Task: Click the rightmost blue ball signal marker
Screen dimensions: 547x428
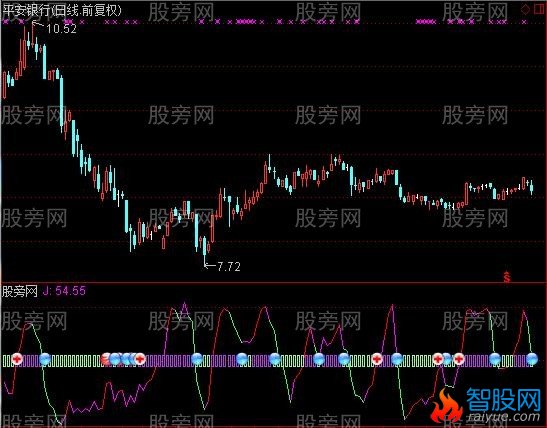Action: coord(532,359)
